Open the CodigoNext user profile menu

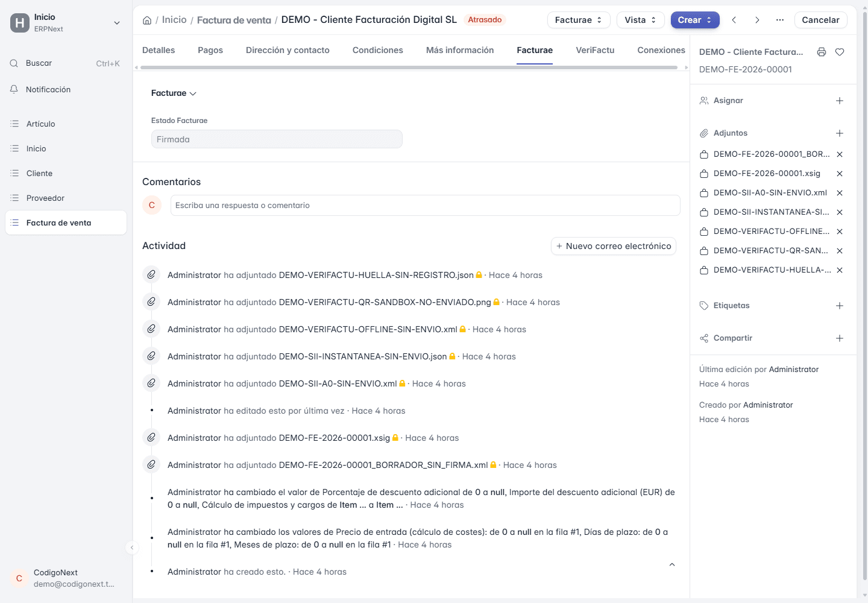[66, 579]
